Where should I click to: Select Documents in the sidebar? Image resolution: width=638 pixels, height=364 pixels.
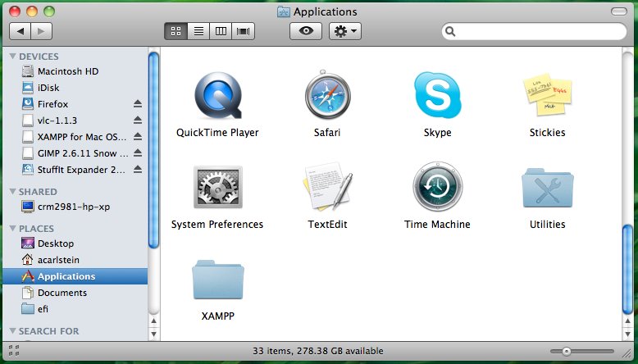point(62,293)
